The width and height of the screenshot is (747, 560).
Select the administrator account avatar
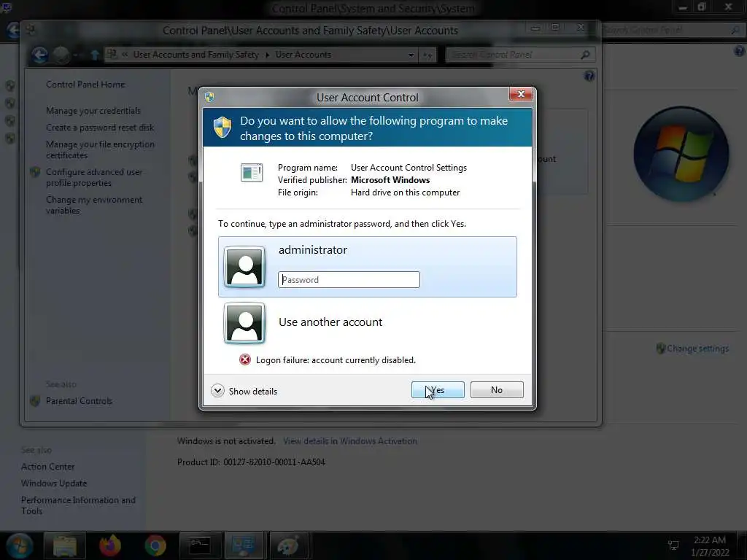(x=244, y=267)
